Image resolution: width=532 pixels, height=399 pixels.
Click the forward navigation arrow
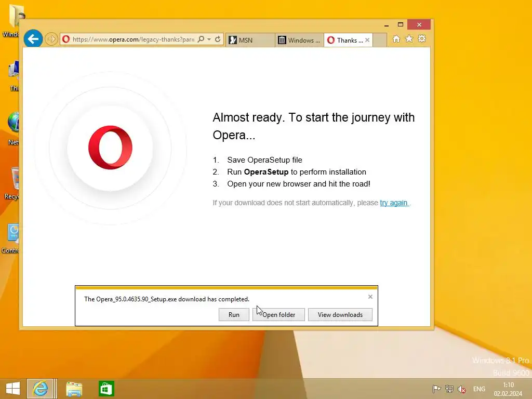click(51, 39)
